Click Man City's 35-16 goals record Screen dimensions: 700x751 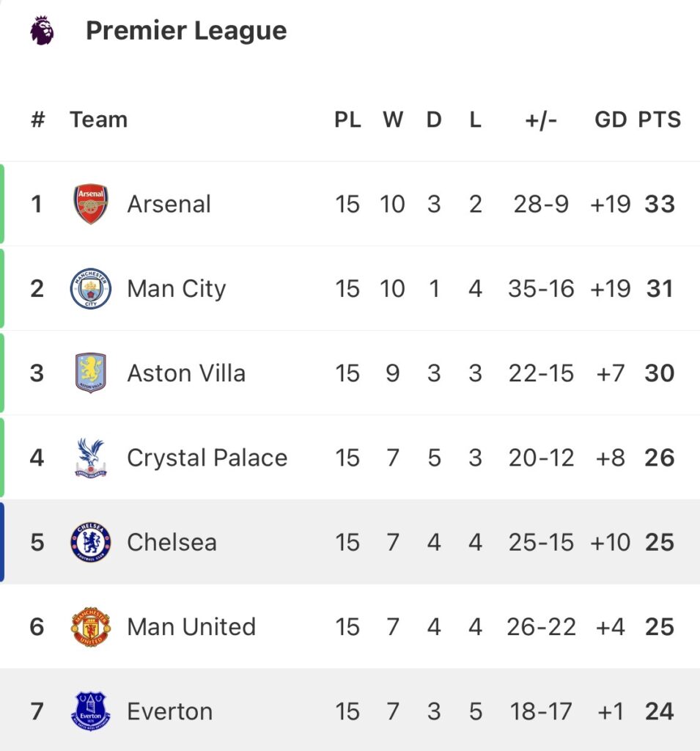pos(541,288)
